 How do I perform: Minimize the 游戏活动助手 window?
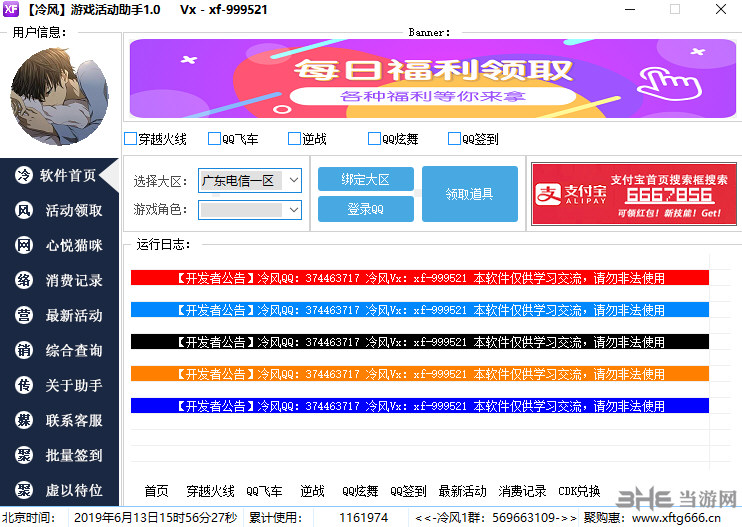point(630,9)
